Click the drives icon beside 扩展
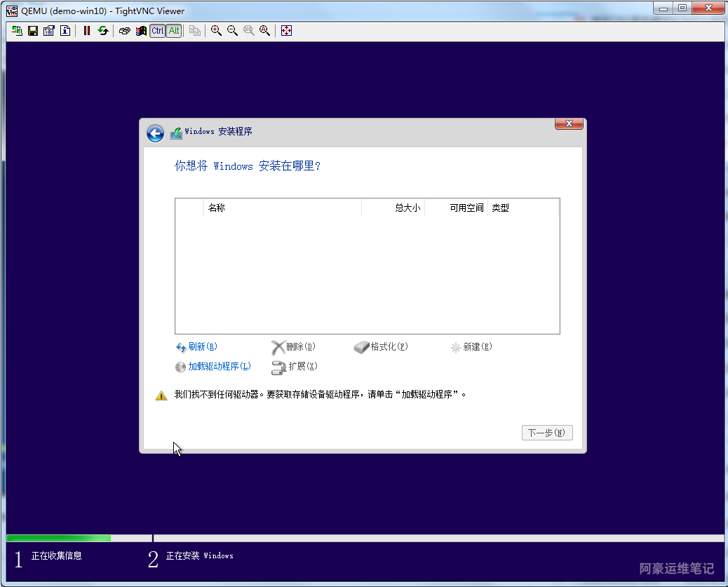 [x=278, y=367]
